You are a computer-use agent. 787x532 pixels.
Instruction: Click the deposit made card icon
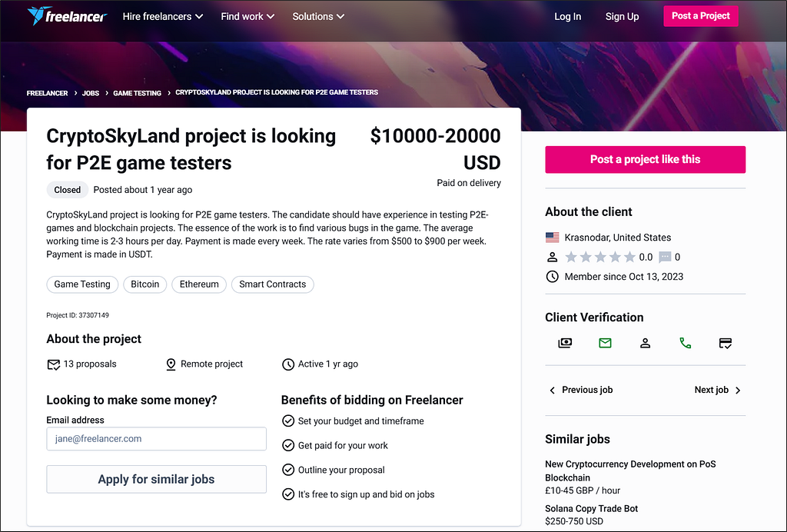[726, 343]
